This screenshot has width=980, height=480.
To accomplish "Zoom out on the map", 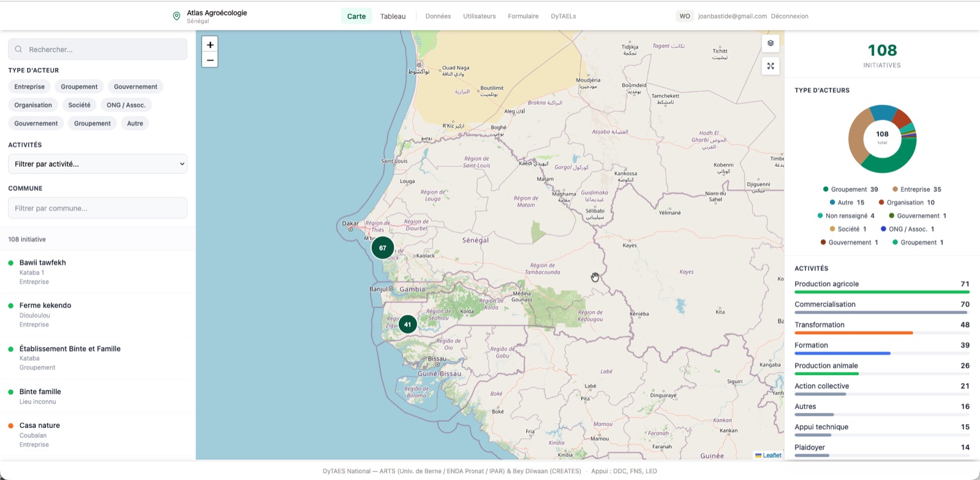I will point(210,60).
